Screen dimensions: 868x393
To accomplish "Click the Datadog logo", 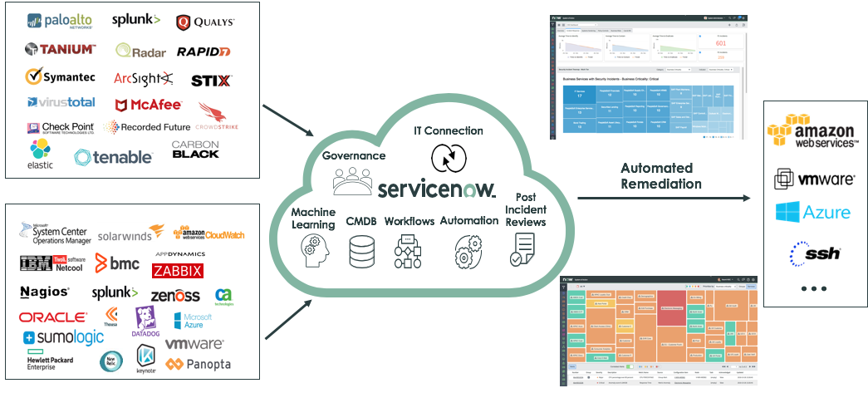I will point(145,322).
